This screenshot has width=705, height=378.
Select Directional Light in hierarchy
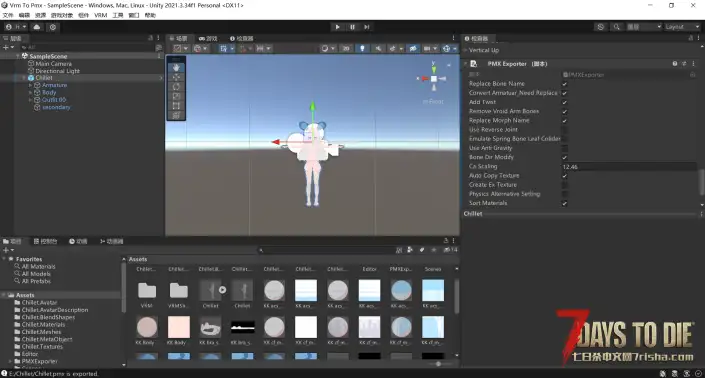click(58, 71)
